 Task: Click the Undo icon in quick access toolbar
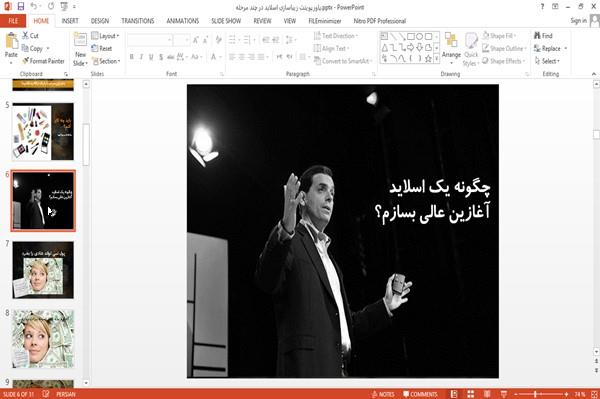click(x=34, y=6)
